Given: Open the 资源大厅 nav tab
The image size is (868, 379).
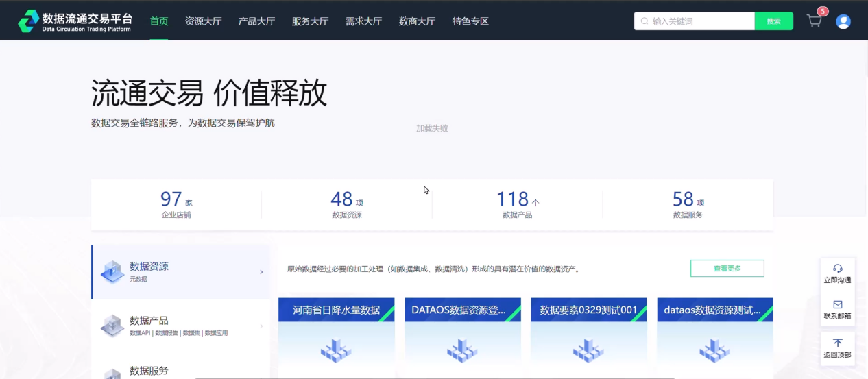Looking at the screenshot, I should (x=203, y=21).
